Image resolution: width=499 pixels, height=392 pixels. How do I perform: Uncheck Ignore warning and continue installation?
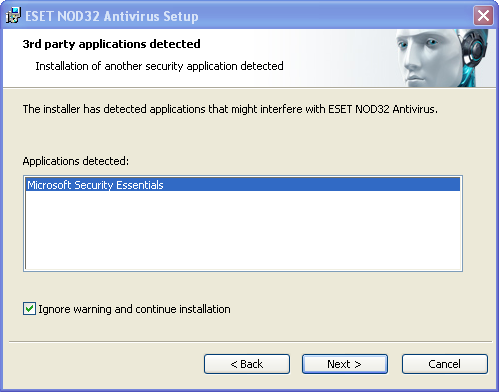coord(29,309)
